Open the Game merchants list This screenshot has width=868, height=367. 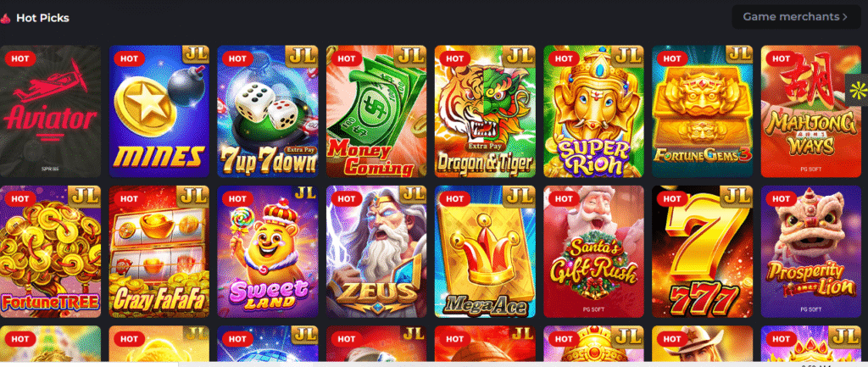[795, 17]
